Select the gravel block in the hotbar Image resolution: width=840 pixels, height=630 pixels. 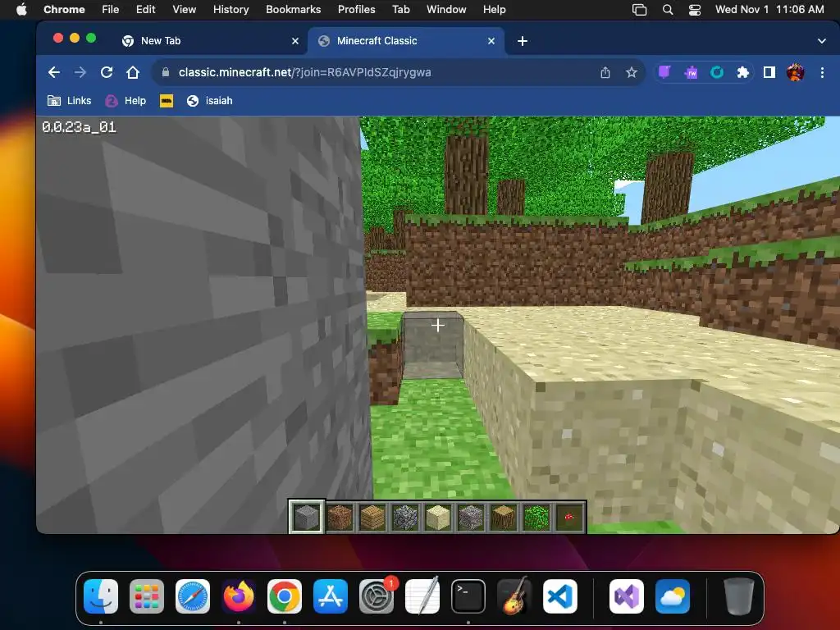coord(470,517)
